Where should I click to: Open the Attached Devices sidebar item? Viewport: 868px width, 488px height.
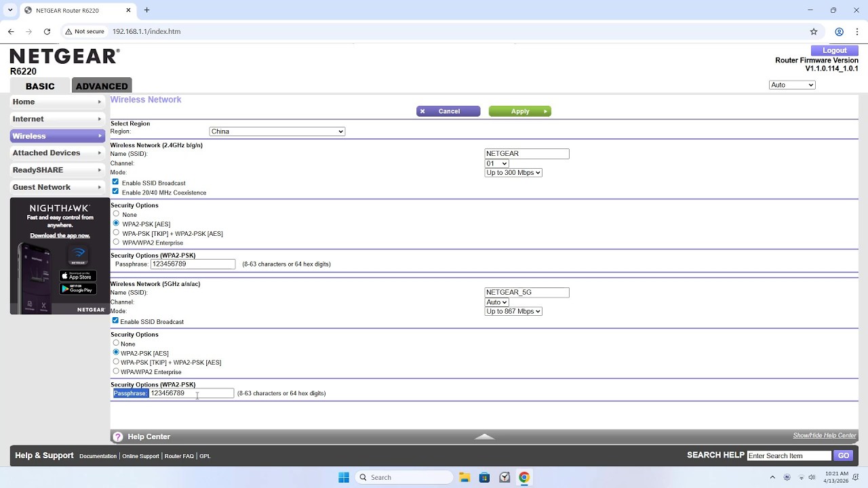[x=58, y=152]
